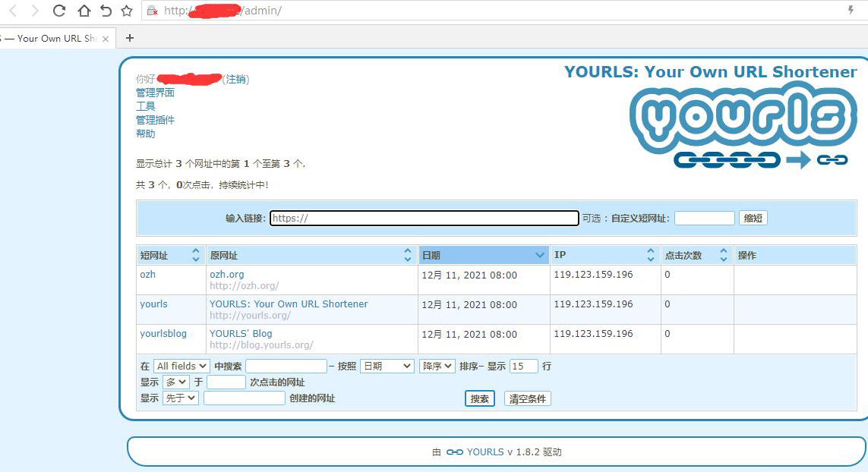868x472 pixels.
Task: Sort table by 原网址 column arrows
Action: click(408, 255)
